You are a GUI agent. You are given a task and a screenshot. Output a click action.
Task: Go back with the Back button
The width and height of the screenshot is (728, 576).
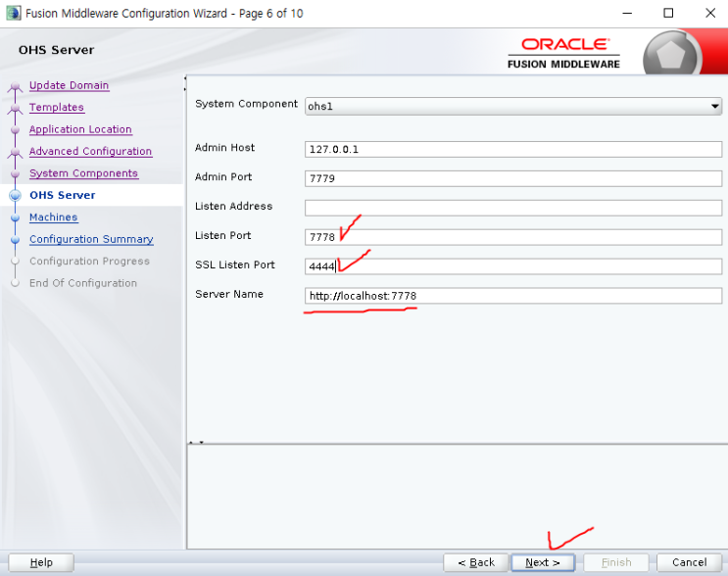click(476, 562)
